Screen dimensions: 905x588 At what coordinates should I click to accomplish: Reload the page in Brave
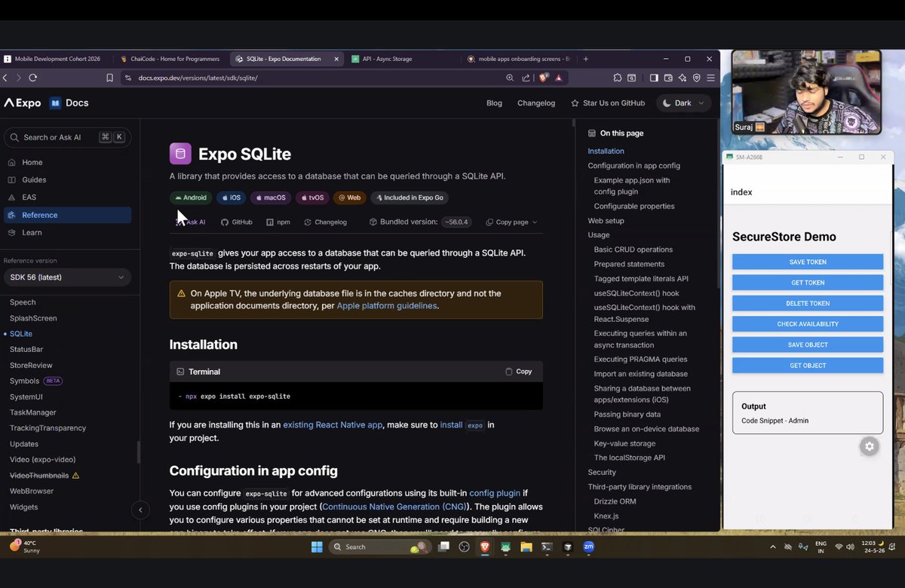32,78
